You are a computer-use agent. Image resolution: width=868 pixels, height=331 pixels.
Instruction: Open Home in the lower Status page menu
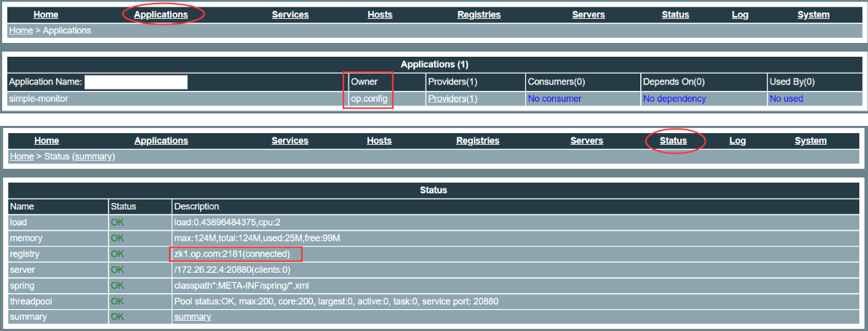[47, 140]
